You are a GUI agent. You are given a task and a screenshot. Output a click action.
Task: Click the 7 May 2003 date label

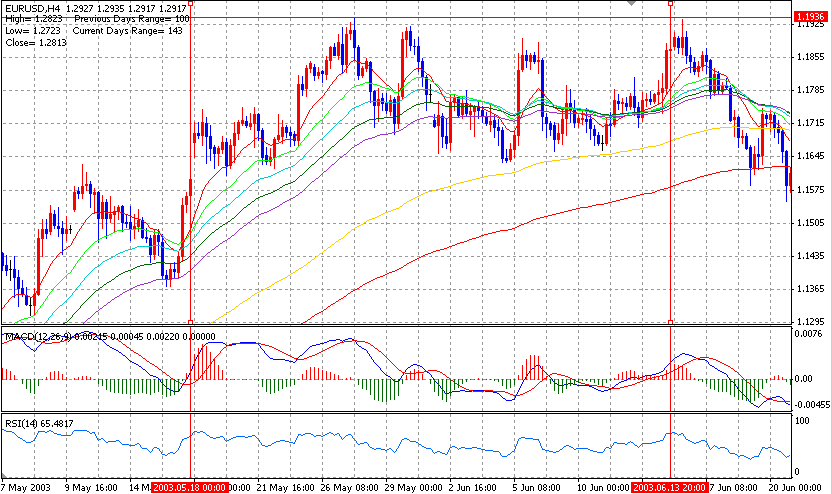26,488
